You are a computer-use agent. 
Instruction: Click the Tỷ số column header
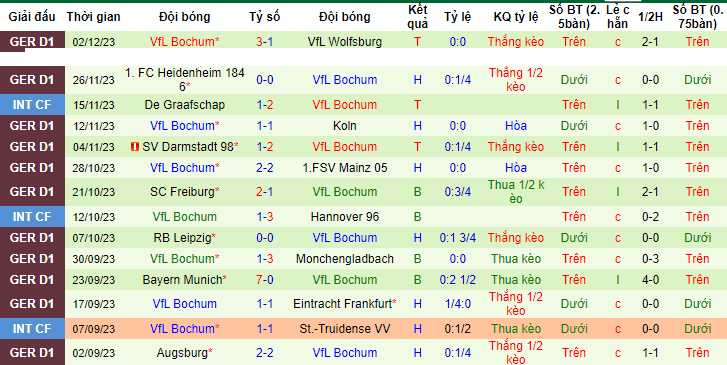pyautogui.click(x=264, y=17)
